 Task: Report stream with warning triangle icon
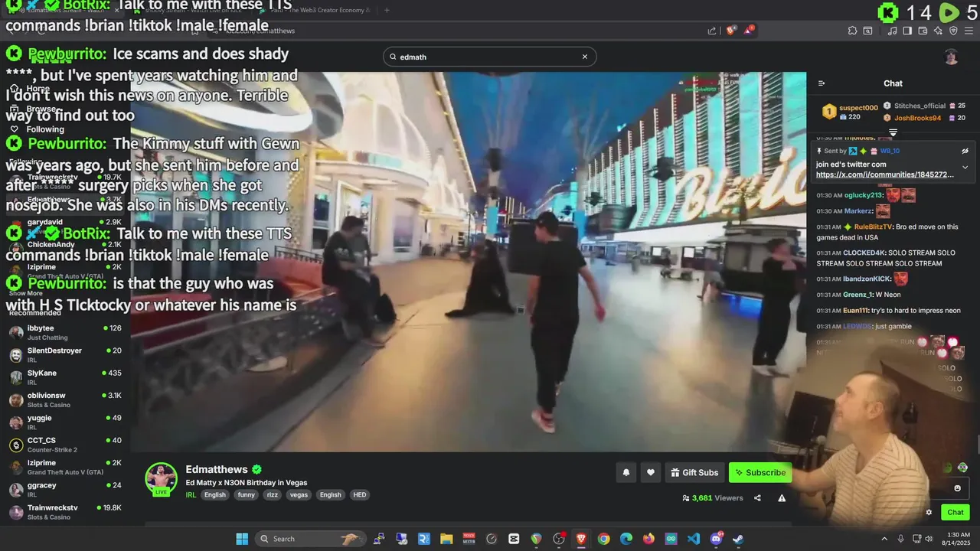[782, 498]
